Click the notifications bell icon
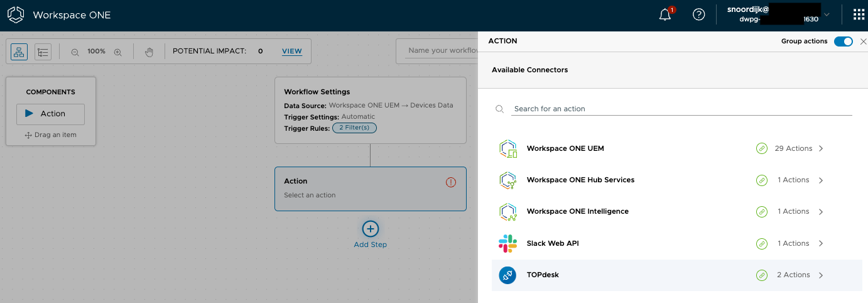The width and height of the screenshot is (868, 303). [x=665, y=15]
